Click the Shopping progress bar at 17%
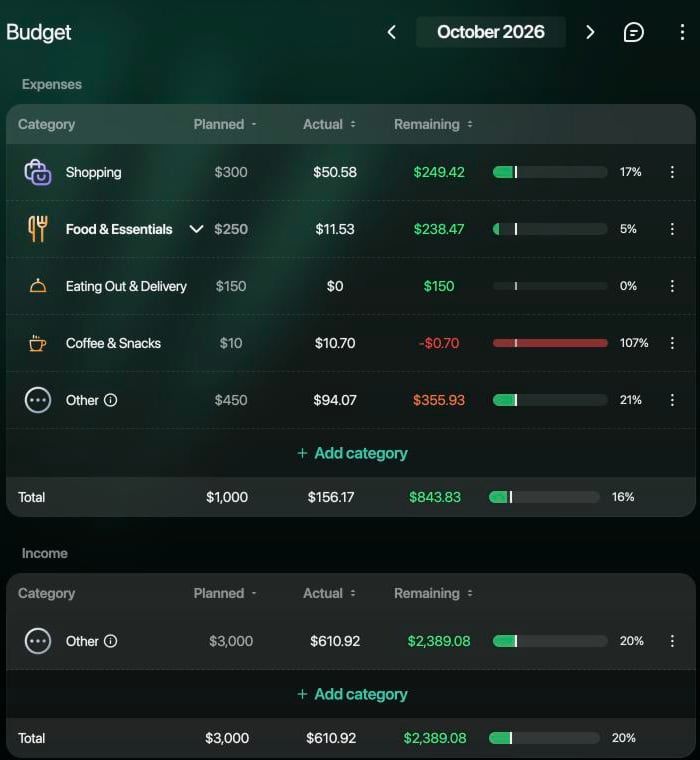 click(550, 172)
